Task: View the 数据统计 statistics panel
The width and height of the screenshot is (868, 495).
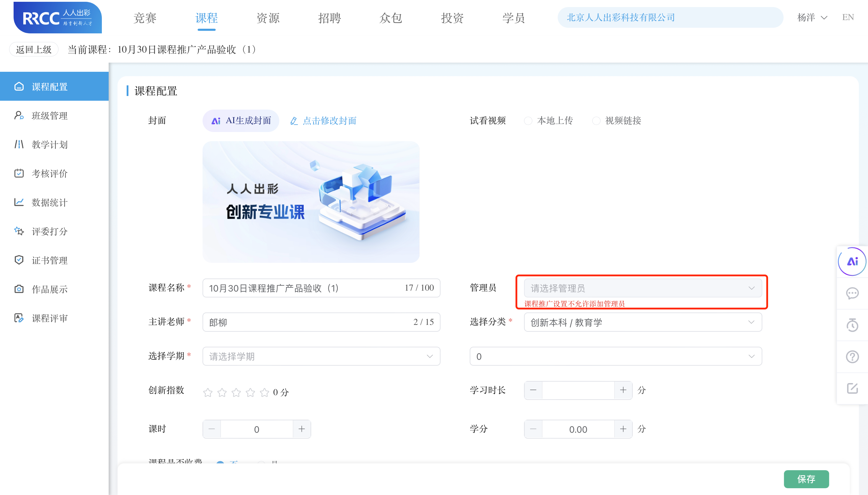Action: tap(49, 202)
